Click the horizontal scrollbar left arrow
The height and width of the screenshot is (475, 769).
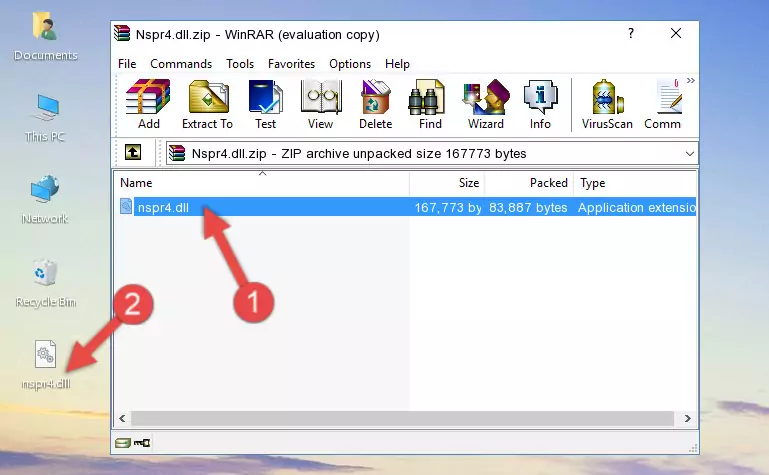pyautogui.click(x=122, y=418)
